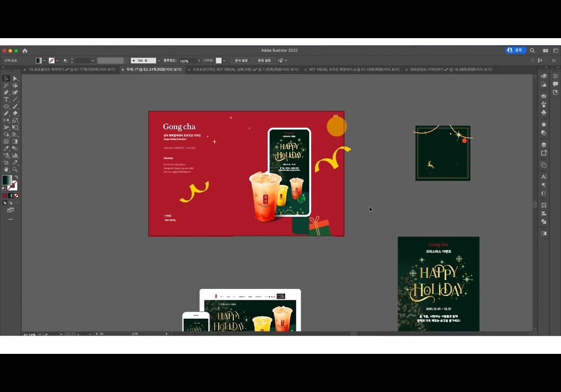
Task: Switch paint mode to solid Color
Action: (4, 196)
